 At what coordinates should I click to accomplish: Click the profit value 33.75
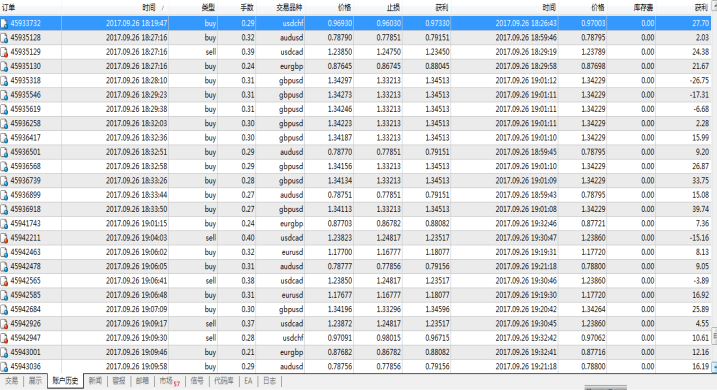(701, 181)
